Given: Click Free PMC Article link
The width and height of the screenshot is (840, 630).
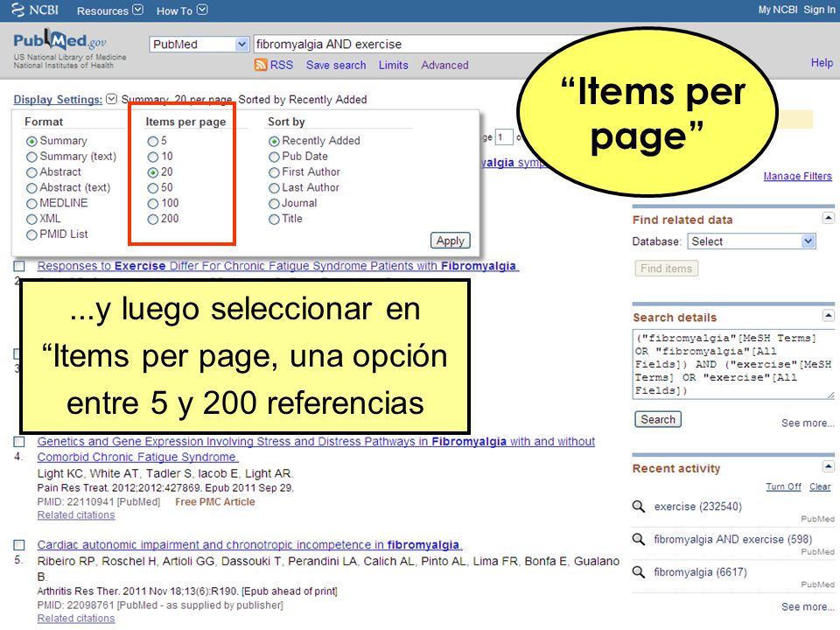Looking at the screenshot, I should pos(215,502).
